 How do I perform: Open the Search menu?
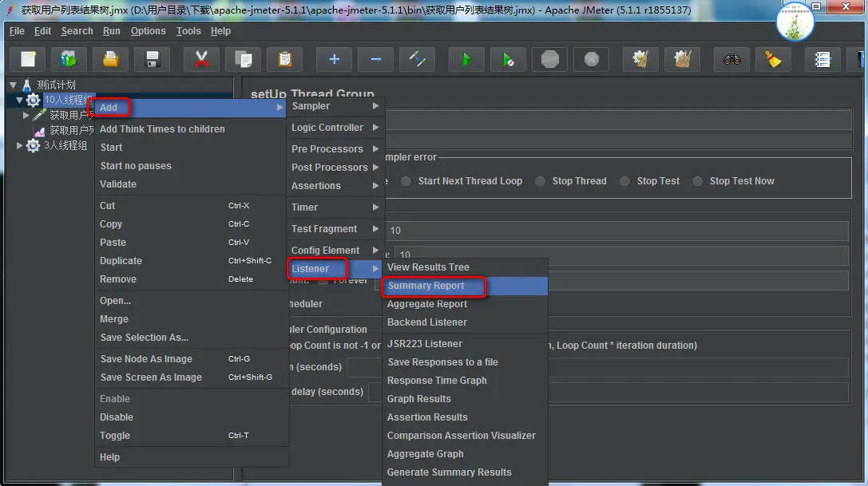[77, 31]
